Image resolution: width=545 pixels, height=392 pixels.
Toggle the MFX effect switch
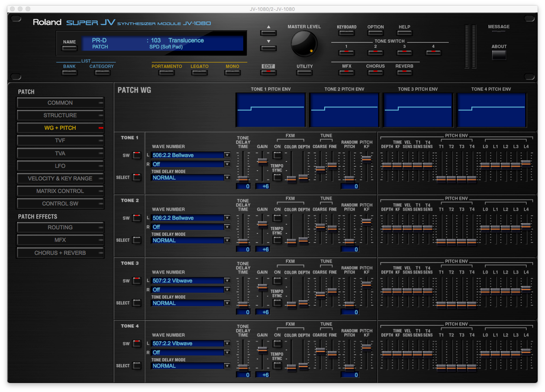[346, 73]
